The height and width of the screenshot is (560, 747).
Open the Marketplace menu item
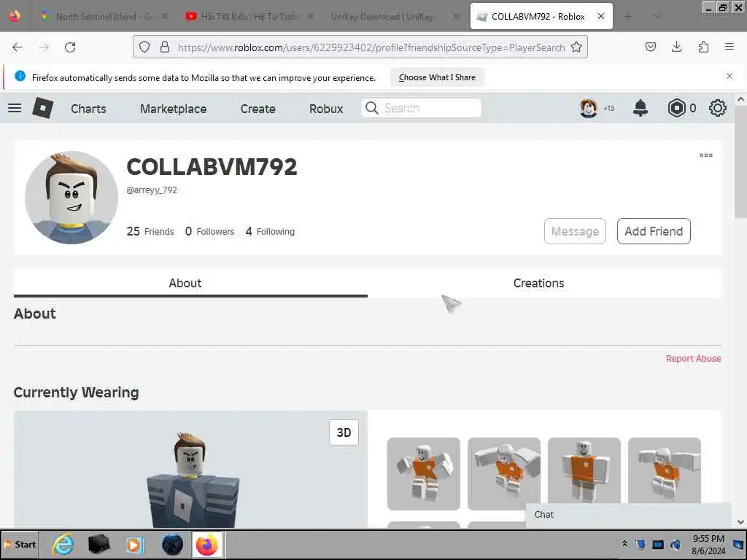tap(174, 109)
